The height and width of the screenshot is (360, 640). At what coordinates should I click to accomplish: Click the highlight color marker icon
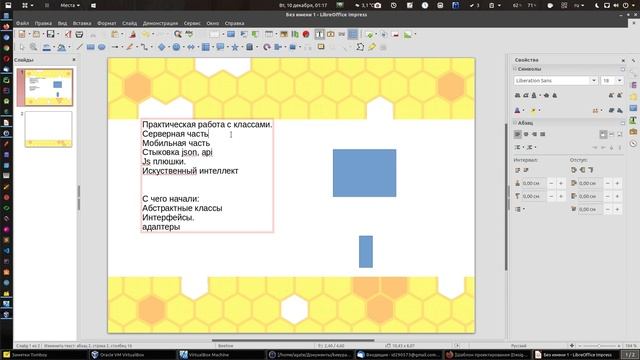click(x=533, y=111)
